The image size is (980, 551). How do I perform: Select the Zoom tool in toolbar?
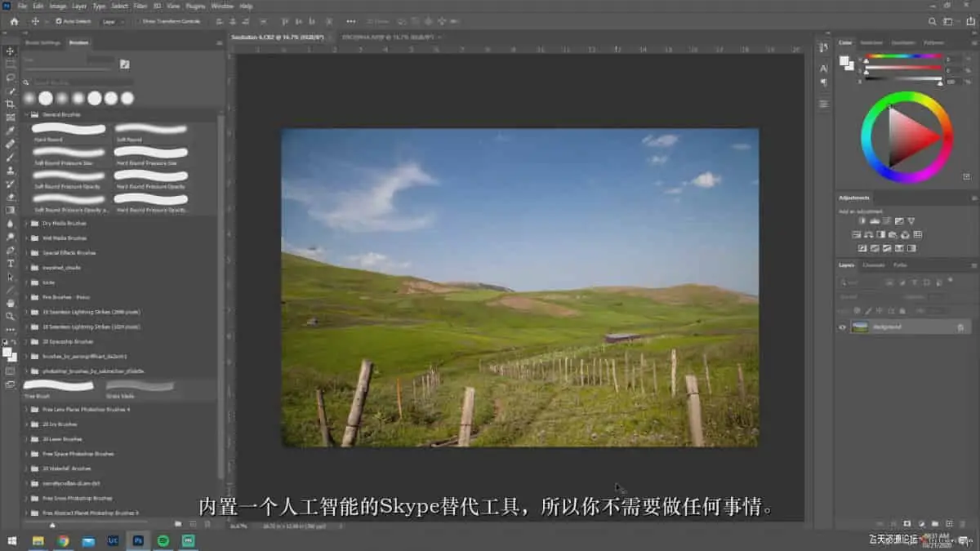click(11, 316)
